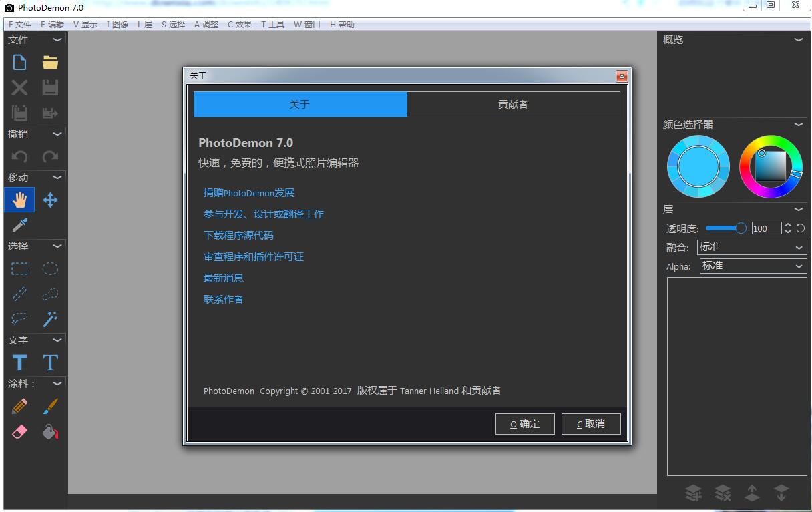The width and height of the screenshot is (812, 512).
Task: Click the current color circle swatch
Action: click(x=698, y=166)
